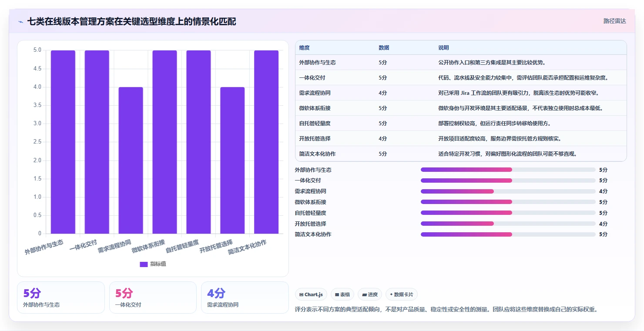Click description 部署控制权较高 in the table

pos(495,124)
